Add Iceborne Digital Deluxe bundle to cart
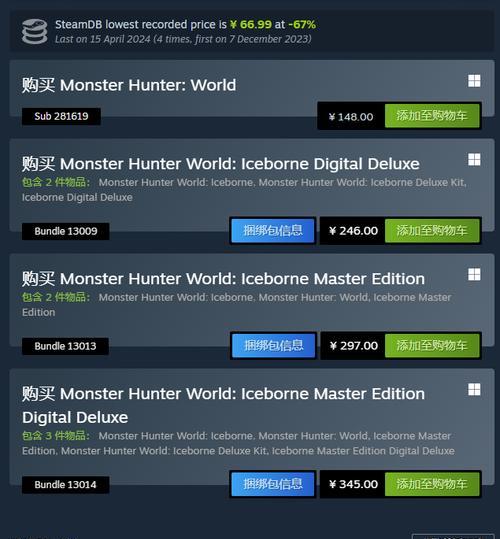 pyautogui.click(x=432, y=231)
